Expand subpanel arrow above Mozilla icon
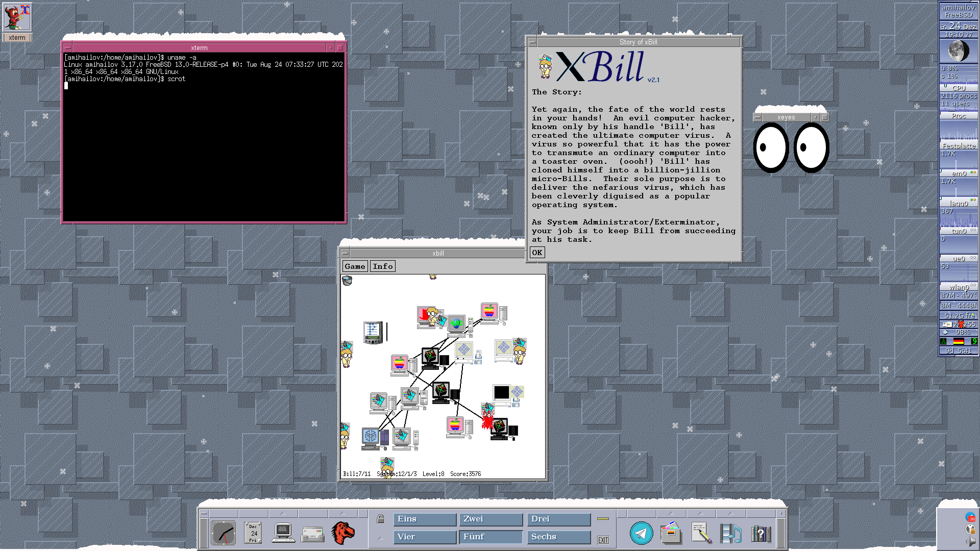This screenshot has height=551, width=980. (x=342, y=514)
